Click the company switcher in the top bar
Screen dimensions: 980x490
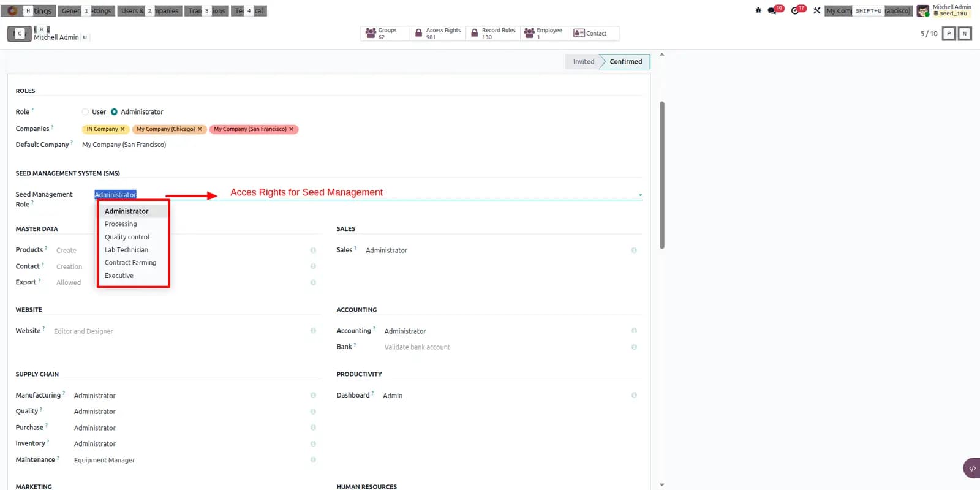click(x=869, y=10)
